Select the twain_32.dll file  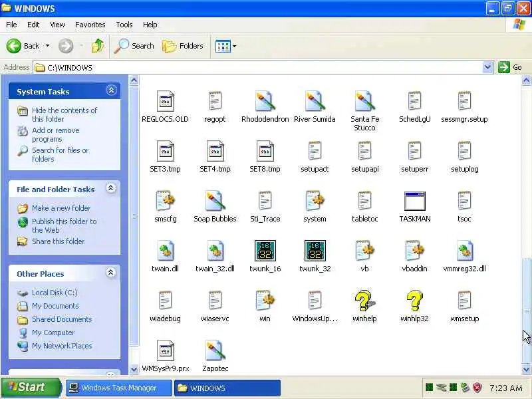(215, 251)
